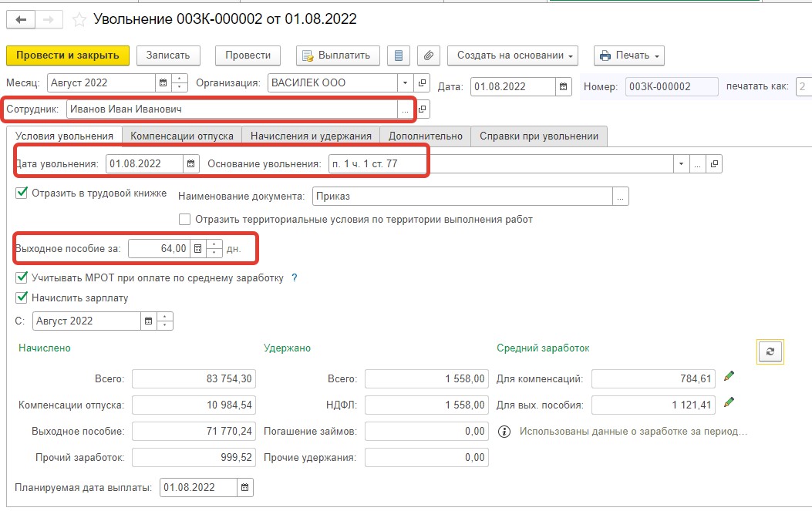Open calendar for the Дата field
Image resolution: width=812 pixels, height=511 pixels.
[x=564, y=86]
